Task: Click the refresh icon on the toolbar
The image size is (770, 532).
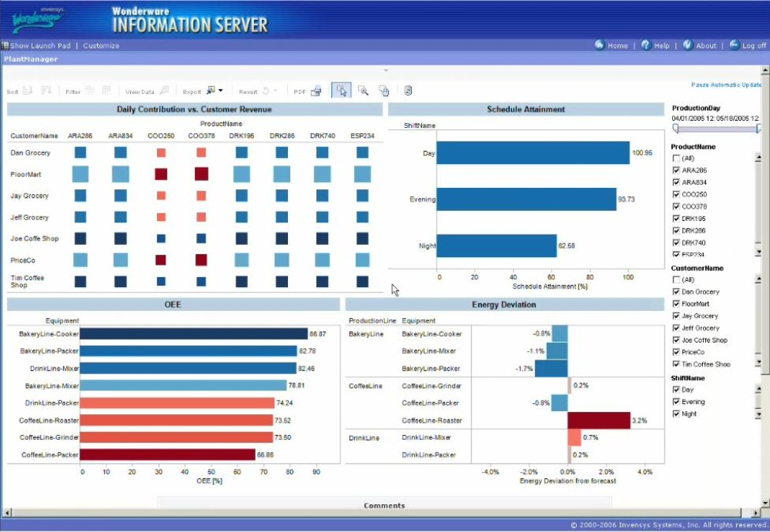Action: (x=409, y=90)
